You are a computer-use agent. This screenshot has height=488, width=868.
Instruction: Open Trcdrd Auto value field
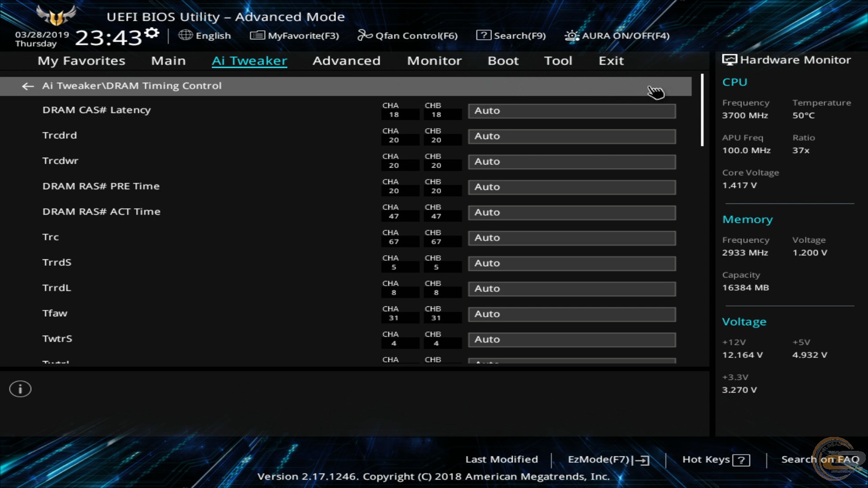(x=572, y=136)
